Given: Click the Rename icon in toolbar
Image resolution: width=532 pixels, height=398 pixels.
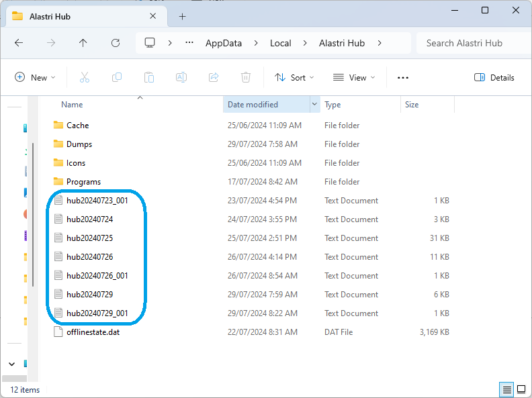Looking at the screenshot, I should (x=181, y=77).
